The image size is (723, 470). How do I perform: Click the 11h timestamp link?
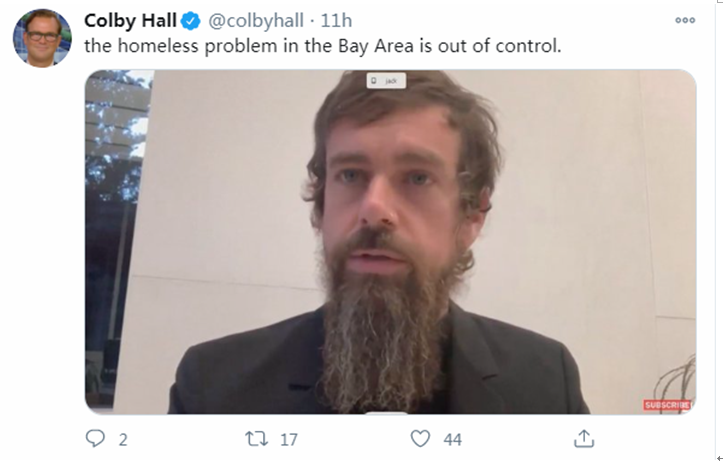tap(336, 21)
